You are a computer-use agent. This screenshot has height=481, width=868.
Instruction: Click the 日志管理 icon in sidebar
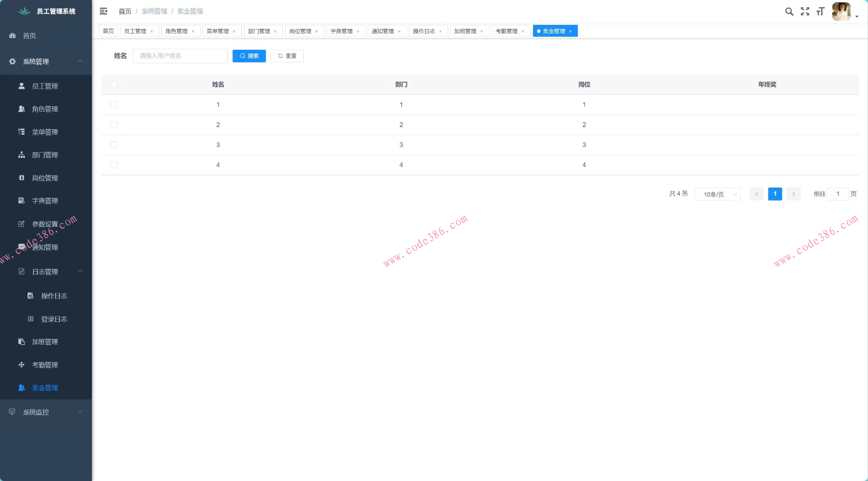coord(21,271)
